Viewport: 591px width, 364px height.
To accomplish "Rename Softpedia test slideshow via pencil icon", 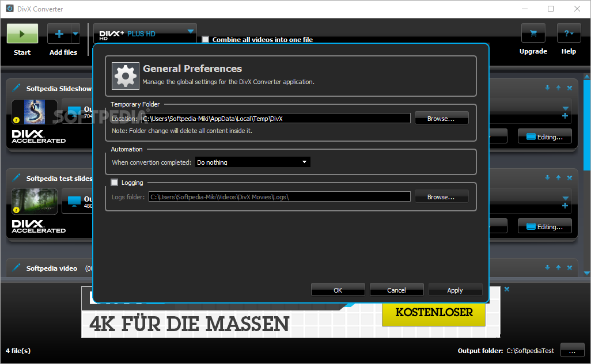I will pyautogui.click(x=16, y=177).
